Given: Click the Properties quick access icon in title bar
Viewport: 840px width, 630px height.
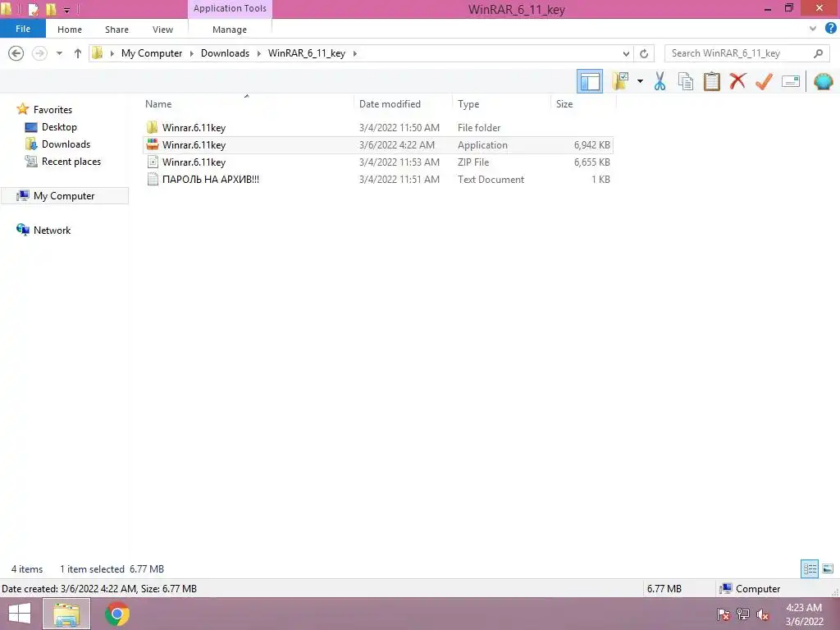Looking at the screenshot, I should tap(33, 9).
